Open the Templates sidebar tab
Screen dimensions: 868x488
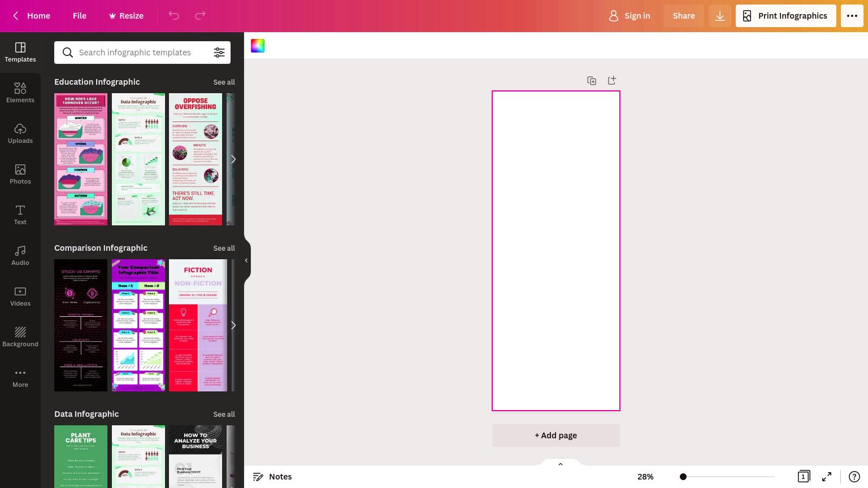click(x=20, y=53)
